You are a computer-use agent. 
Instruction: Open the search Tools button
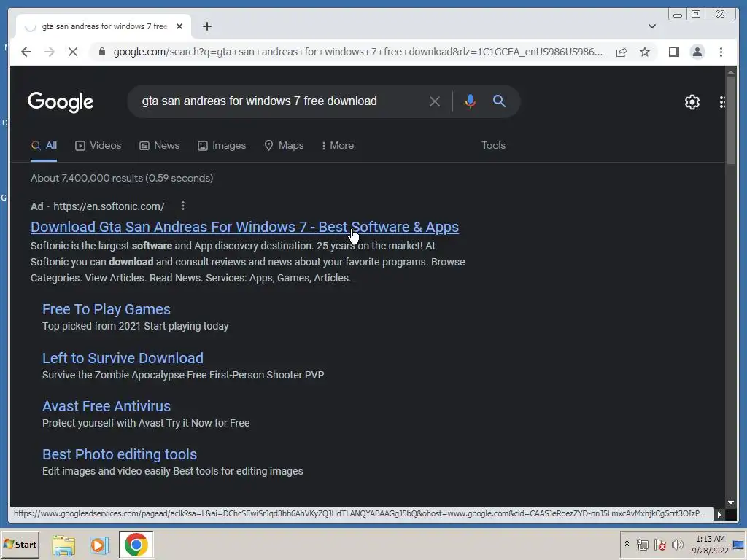click(x=493, y=145)
